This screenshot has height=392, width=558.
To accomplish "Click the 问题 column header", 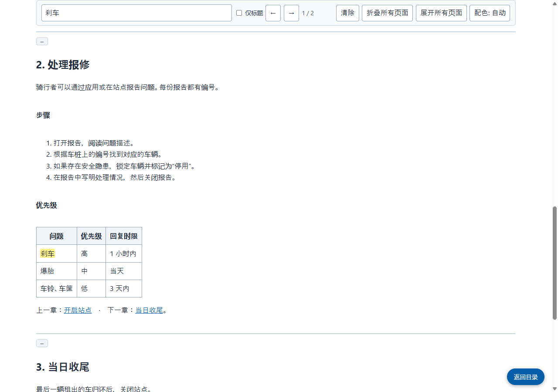I will (56, 236).
